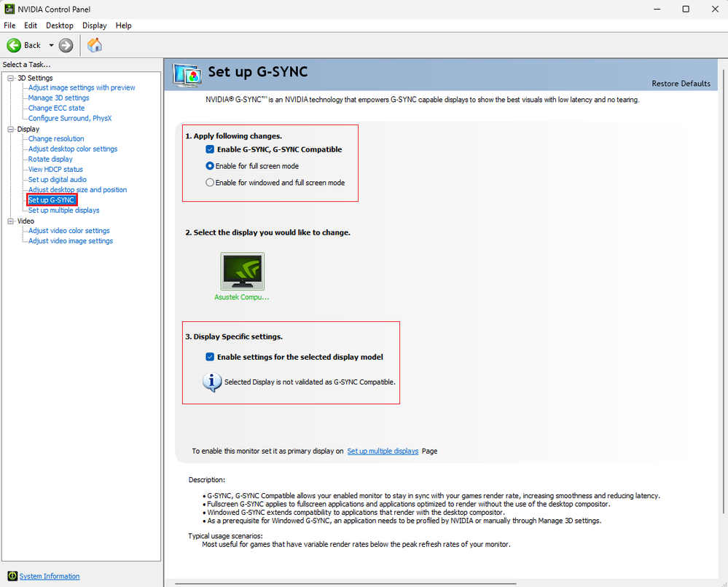Open the Edit menu
This screenshot has height=587, width=728.
pos(31,25)
